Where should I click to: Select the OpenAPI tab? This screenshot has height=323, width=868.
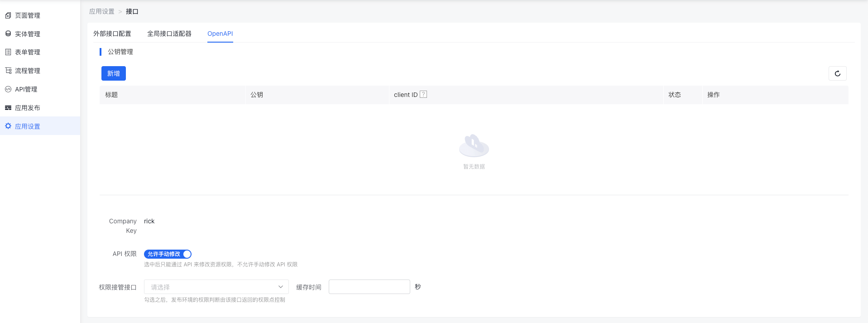pyautogui.click(x=220, y=34)
